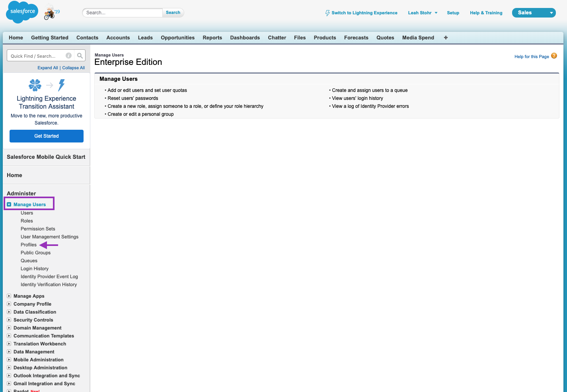The width and height of the screenshot is (567, 392).
Task: Open the Media Spend tab
Action: (x=418, y=37)
